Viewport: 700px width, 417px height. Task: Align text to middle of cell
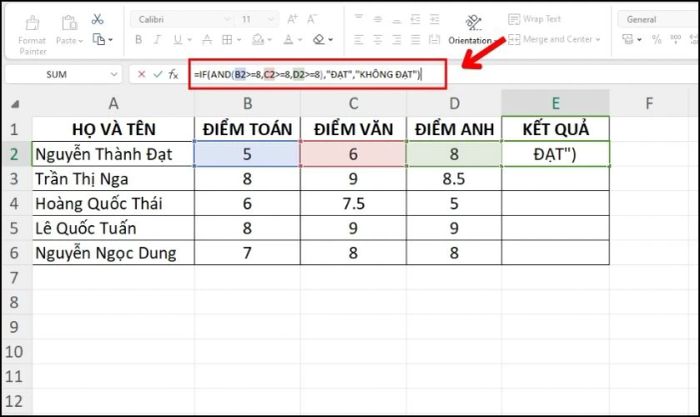point(378,19)
